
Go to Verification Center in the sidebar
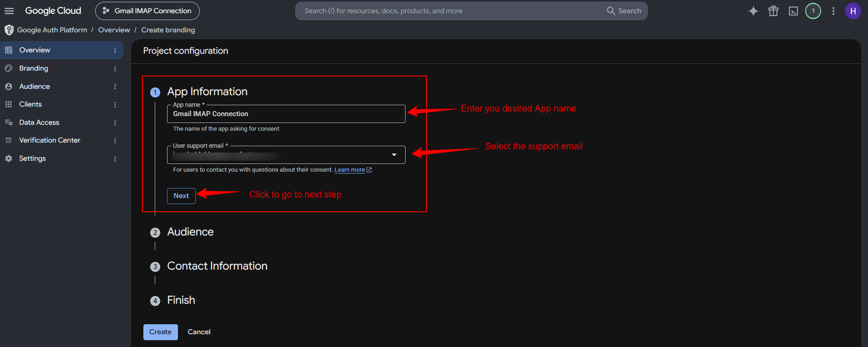click(x=50, y=140)
